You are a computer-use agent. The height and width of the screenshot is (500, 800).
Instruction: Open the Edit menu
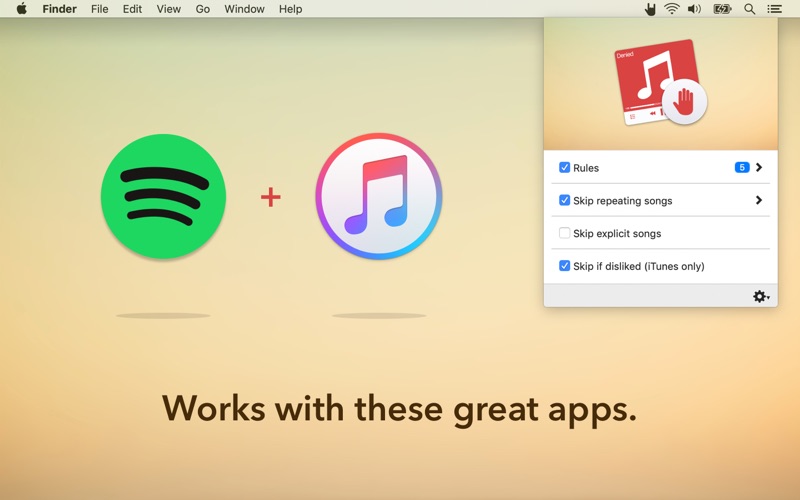coord(132,9)
